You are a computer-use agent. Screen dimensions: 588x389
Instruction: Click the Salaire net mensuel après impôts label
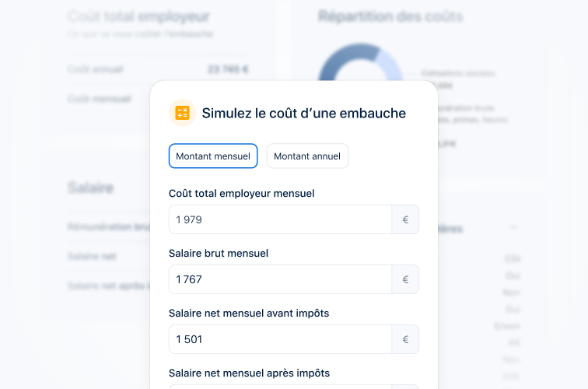click(249, 373)
